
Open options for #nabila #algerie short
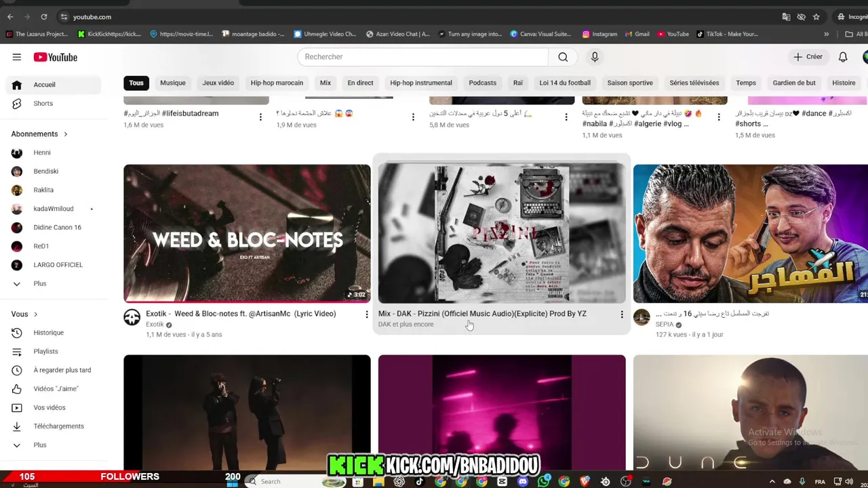coord(719,117)
